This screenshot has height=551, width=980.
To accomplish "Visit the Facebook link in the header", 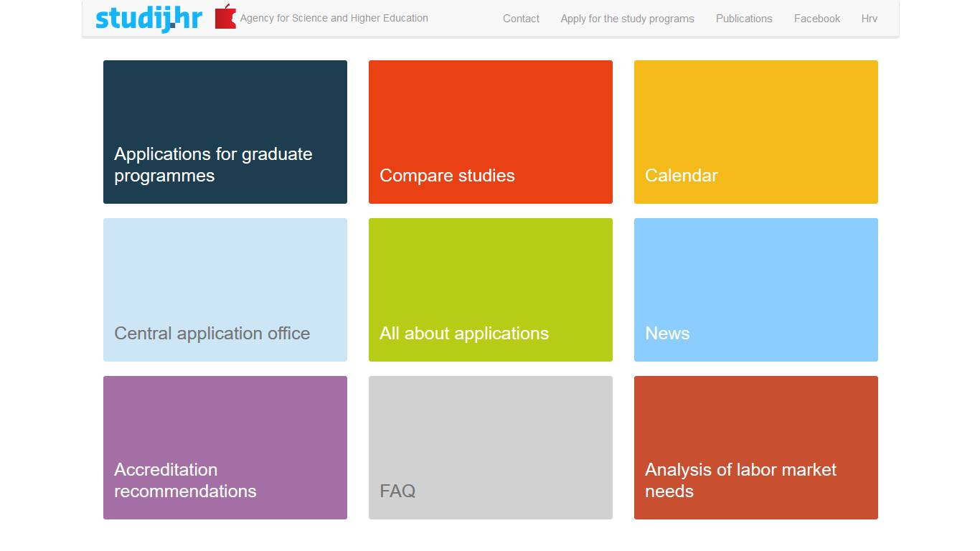I will tap(816, 19).
